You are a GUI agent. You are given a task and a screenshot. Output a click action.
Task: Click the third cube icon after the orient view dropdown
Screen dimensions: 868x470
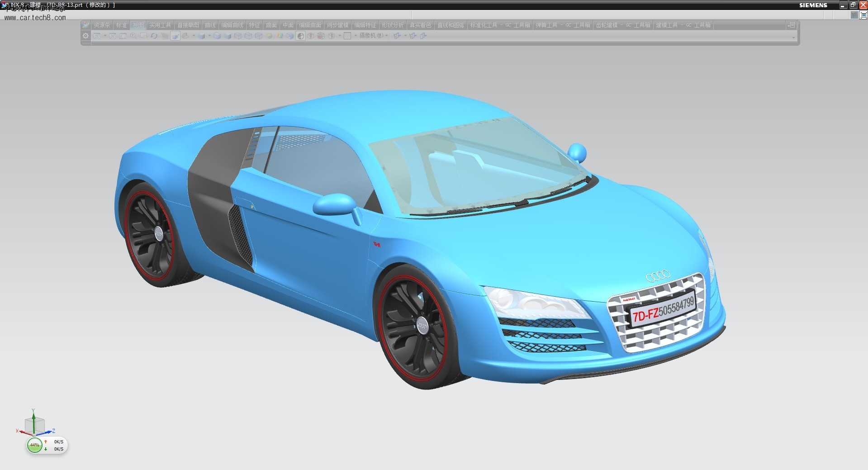click(237, 36)
